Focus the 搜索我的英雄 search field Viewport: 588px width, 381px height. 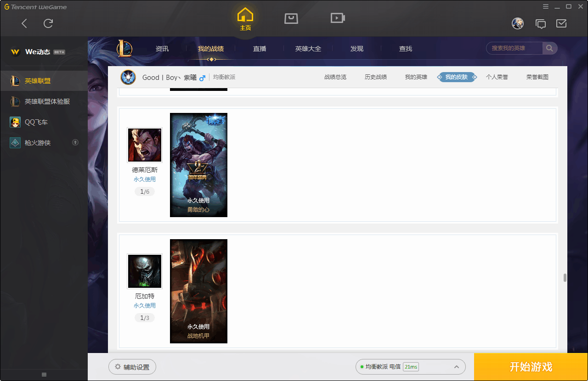(x=515, y=48)
